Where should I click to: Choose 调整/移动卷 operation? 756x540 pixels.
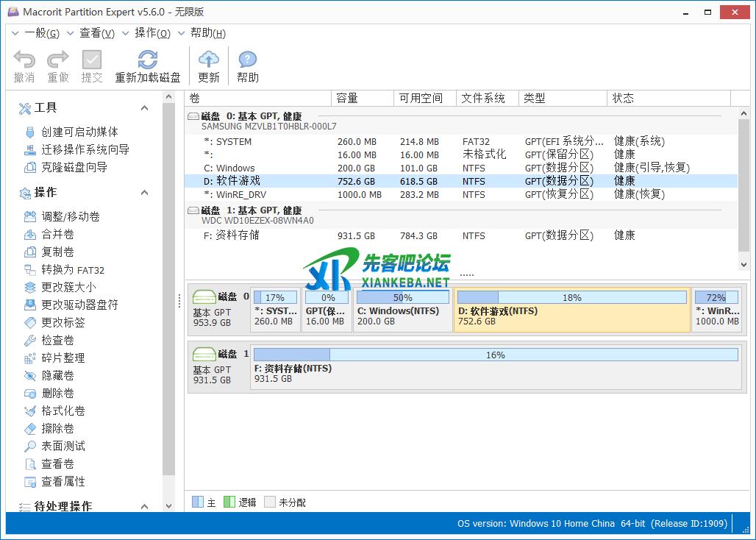71,216
